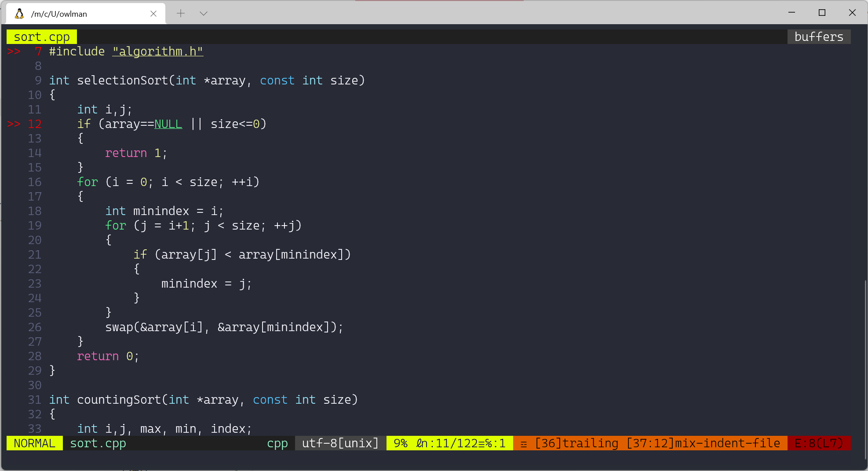
Task: Click the "algorithm.h" include path
Action: point(158,51)
